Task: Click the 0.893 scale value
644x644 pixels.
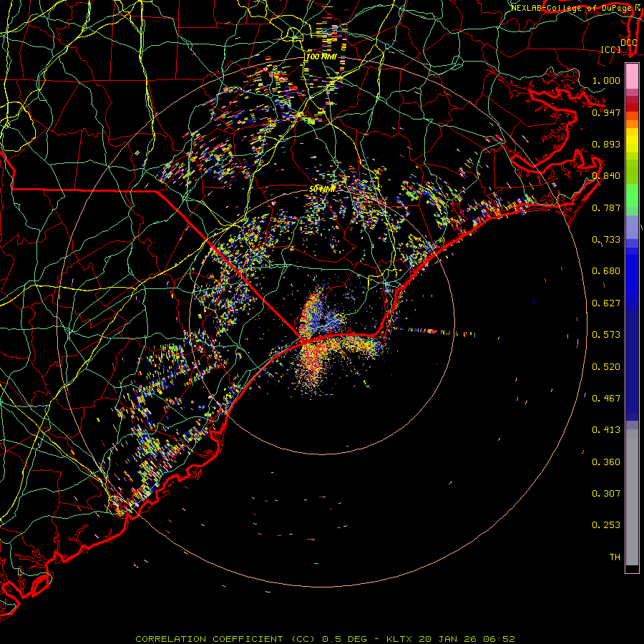Action: point(606,144)
